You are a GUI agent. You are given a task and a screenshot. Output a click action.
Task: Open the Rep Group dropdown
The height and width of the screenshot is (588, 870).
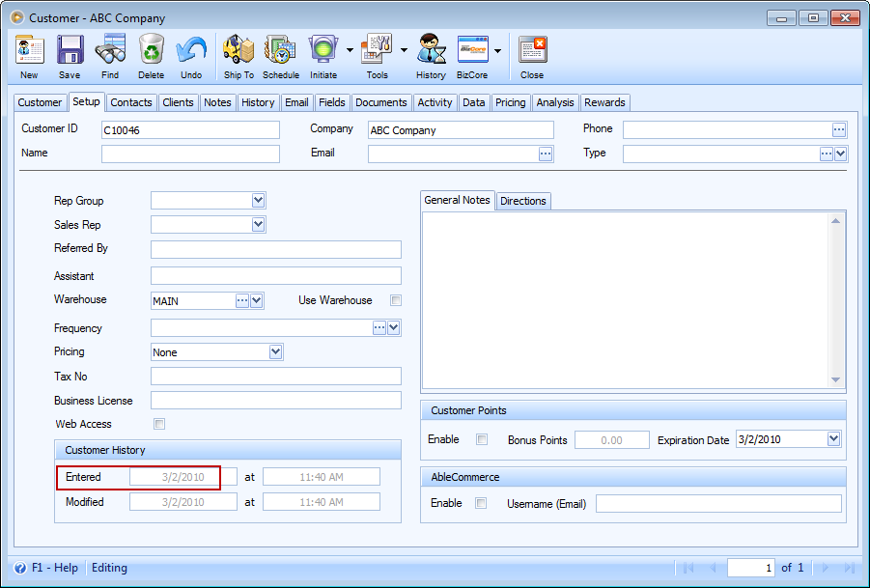(258, 200)
